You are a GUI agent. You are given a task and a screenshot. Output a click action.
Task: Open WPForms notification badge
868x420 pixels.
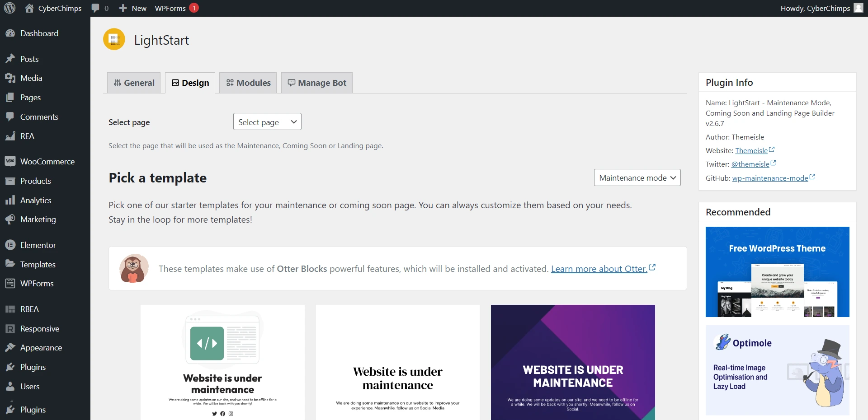tap(194, 8)
